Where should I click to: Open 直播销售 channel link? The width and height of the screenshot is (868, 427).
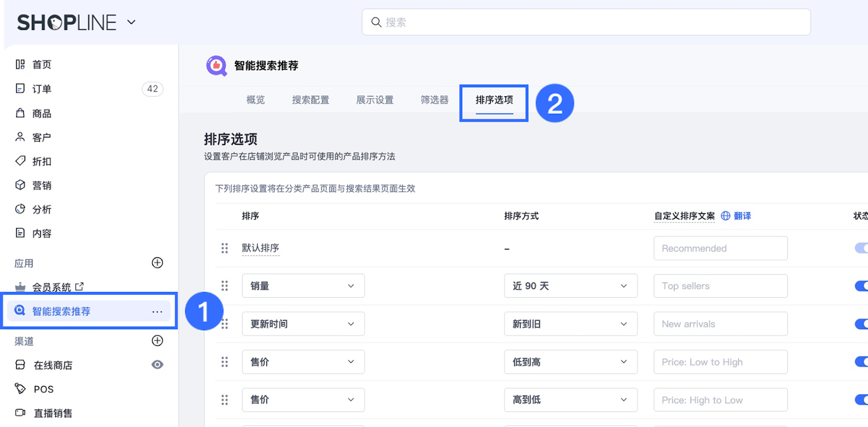tap(53, 413)
